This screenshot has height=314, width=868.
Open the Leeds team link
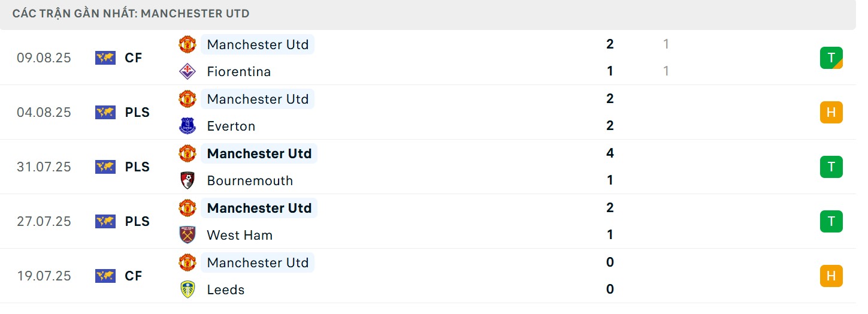click(225, 289)
